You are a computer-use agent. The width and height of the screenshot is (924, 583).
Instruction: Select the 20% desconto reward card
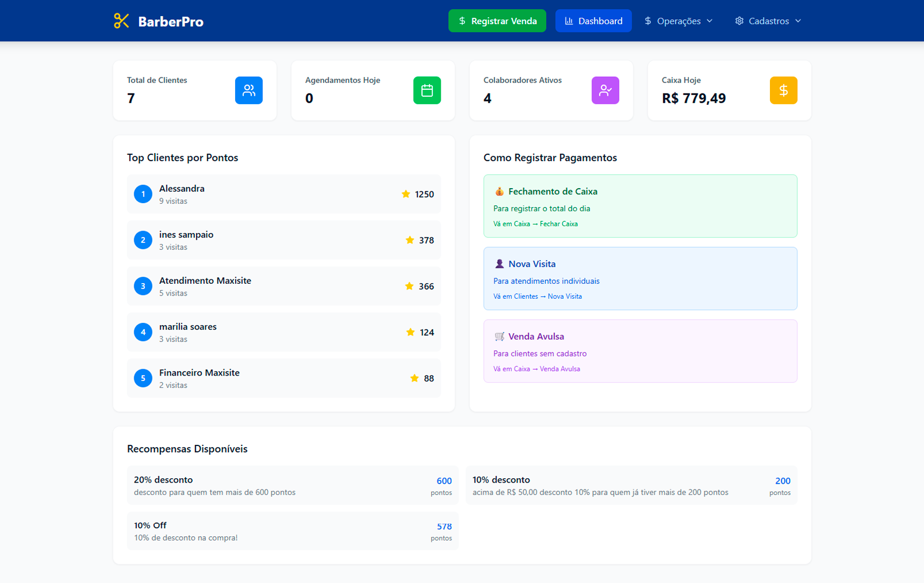pos(293,485)
